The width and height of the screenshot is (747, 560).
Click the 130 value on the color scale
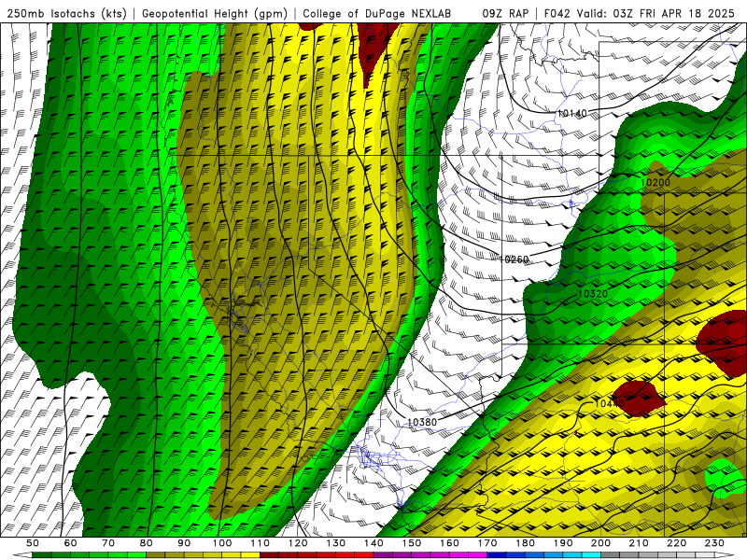335,543
